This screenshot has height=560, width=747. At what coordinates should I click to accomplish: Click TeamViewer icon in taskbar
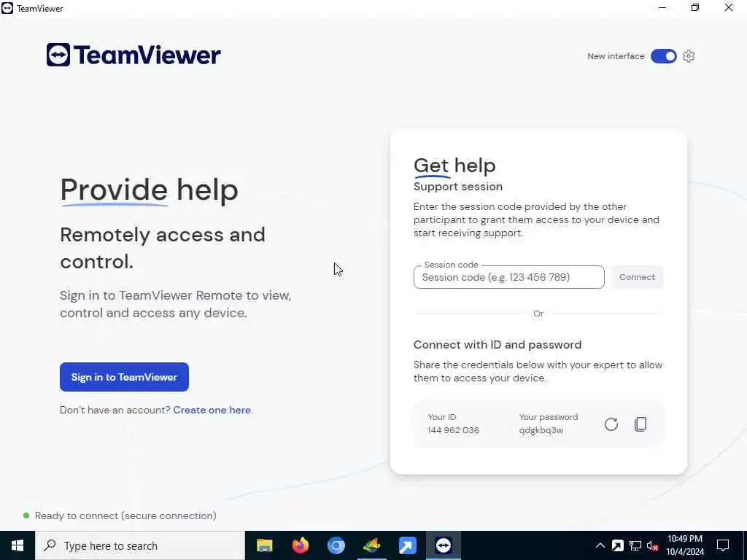(443, 545)
